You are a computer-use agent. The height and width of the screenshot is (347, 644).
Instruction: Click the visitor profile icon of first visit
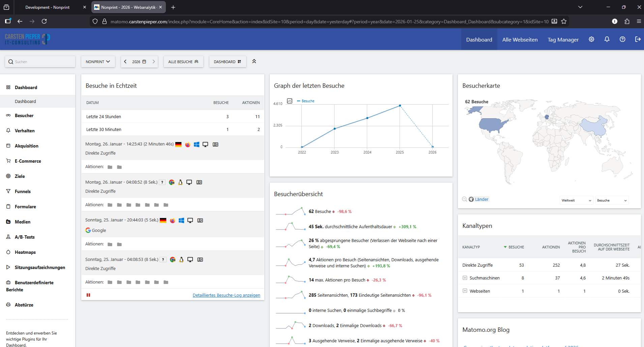click(215, 144)
